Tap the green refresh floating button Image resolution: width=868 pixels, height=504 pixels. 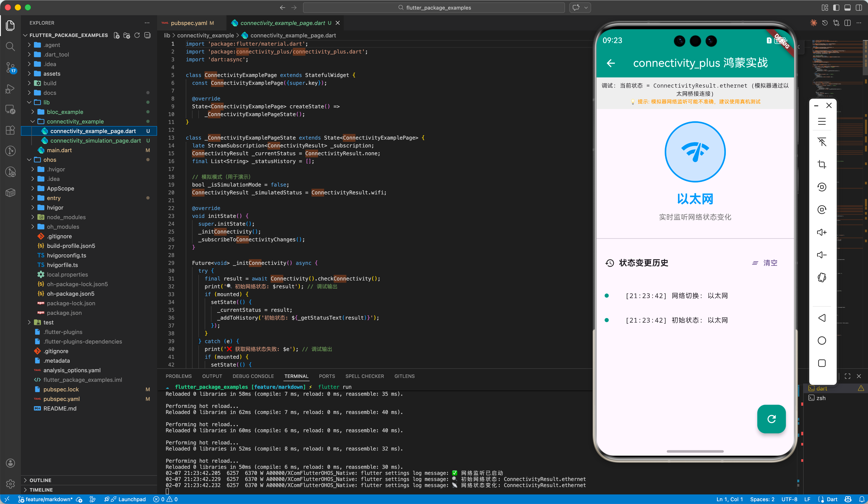tap(771, 419)
